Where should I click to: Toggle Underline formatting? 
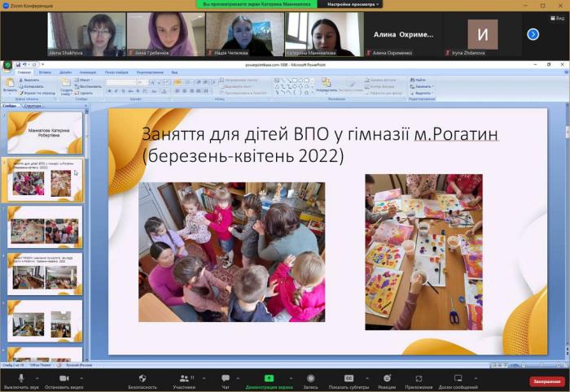123,91
